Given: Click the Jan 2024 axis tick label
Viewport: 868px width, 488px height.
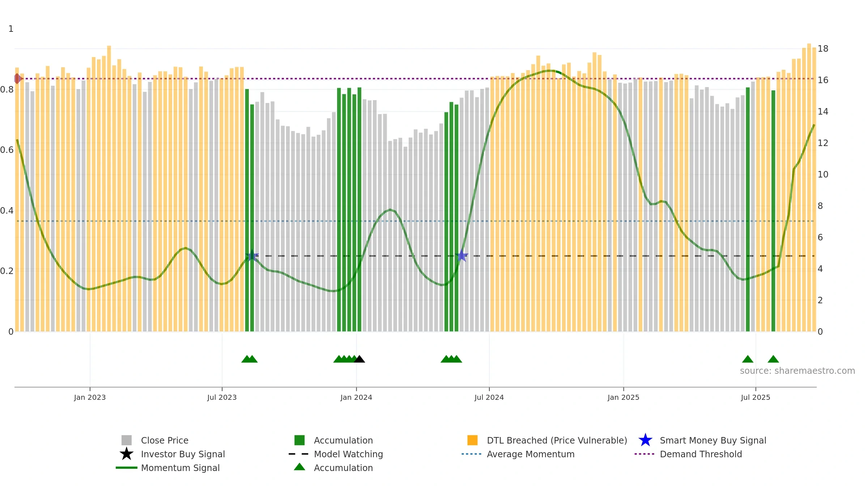Looking at the screenshot, I should [356, 398].
